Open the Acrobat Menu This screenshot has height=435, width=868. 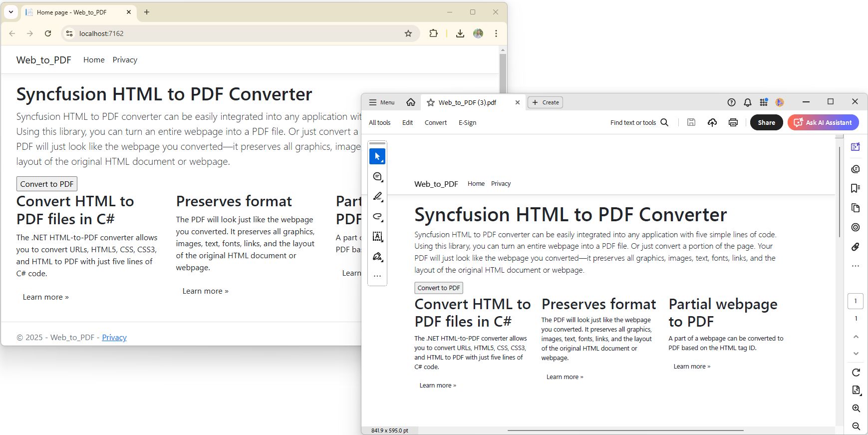click(x=381, y=102)
